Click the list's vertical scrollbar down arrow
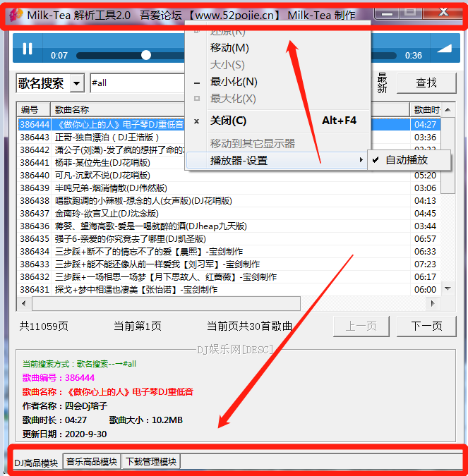This screenshot has height=476, width=468. point(448,288)
